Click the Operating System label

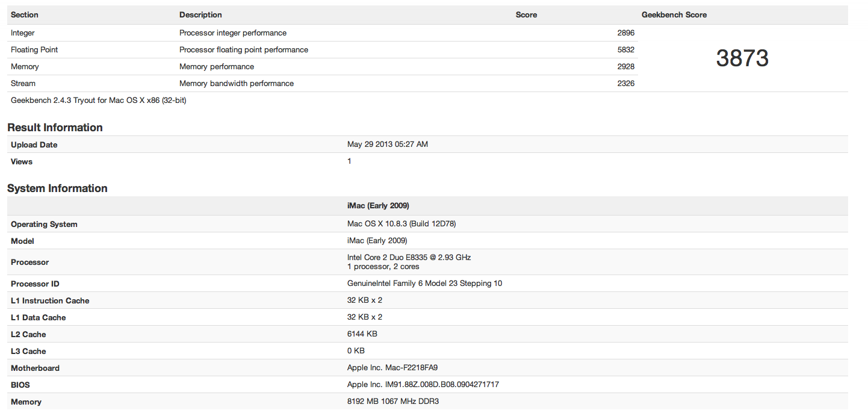[x=44, y=225]
